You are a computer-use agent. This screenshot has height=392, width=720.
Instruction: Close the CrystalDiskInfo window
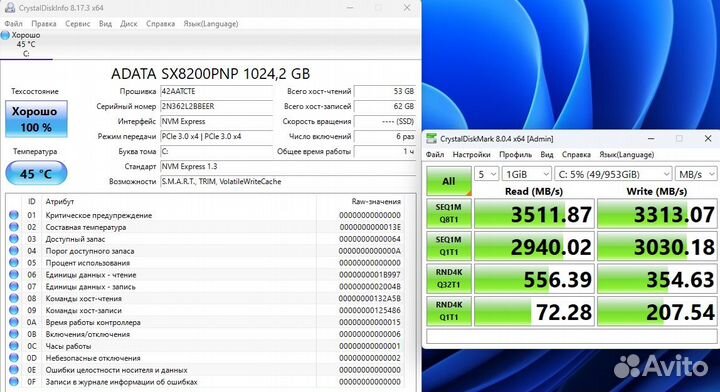click(x=407, y=7)
